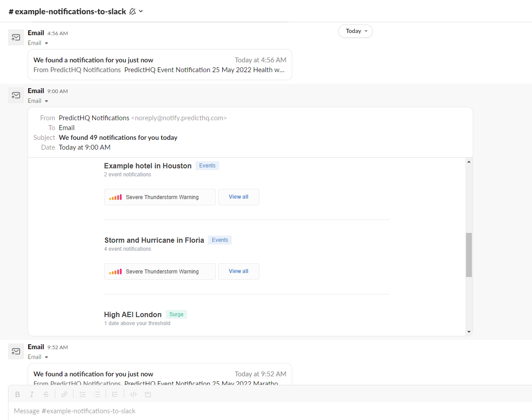Click the email scrollbar down arrow
The width and height of the screenshot is (532, 420).
469,332
